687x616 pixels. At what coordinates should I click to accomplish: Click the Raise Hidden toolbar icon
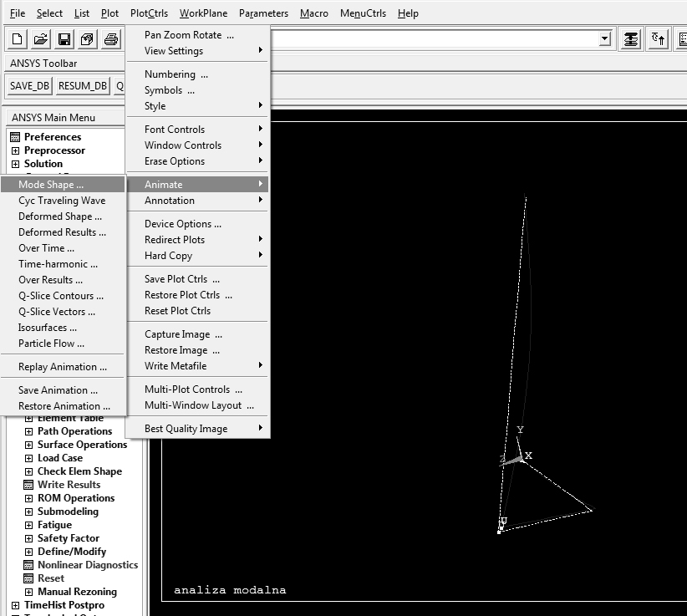[x=631, y=39]
